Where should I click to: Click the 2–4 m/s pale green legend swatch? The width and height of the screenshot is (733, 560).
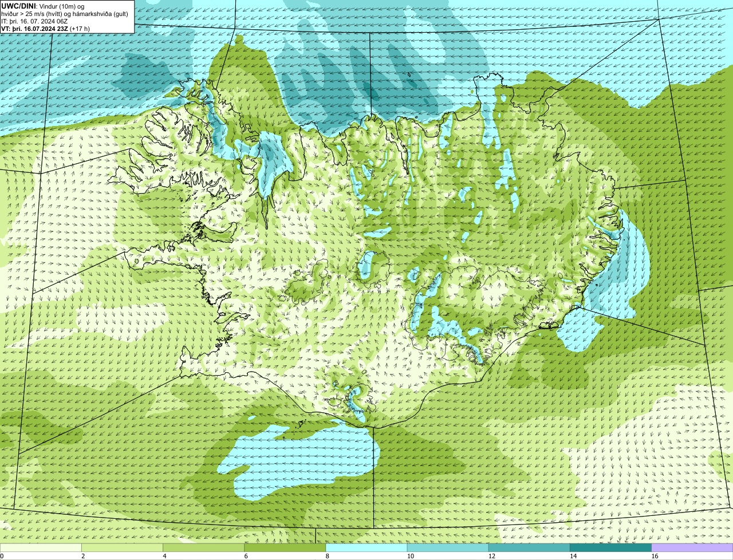click(122, 548)
